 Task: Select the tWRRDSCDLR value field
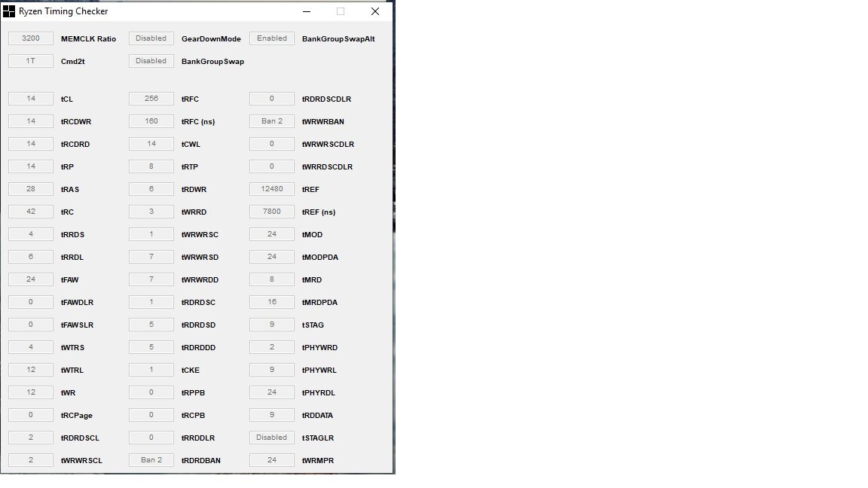tap(272, 166)
